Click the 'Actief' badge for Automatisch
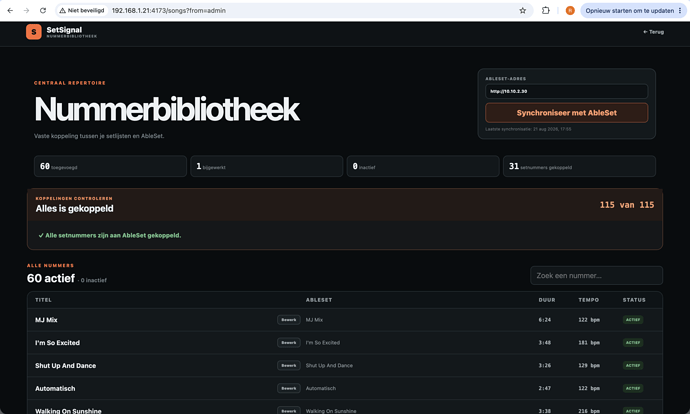 coord(633,388)
